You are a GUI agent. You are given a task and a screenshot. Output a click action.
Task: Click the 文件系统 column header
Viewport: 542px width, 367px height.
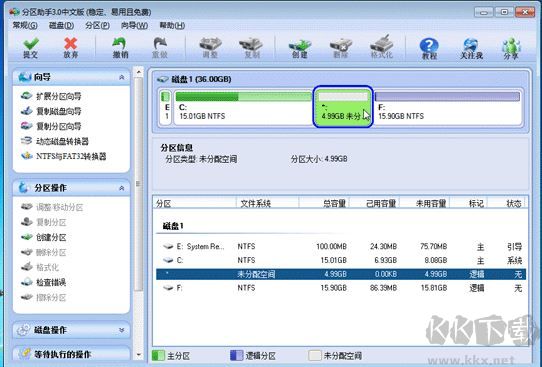pyautogui.click(x=267, y=204)
